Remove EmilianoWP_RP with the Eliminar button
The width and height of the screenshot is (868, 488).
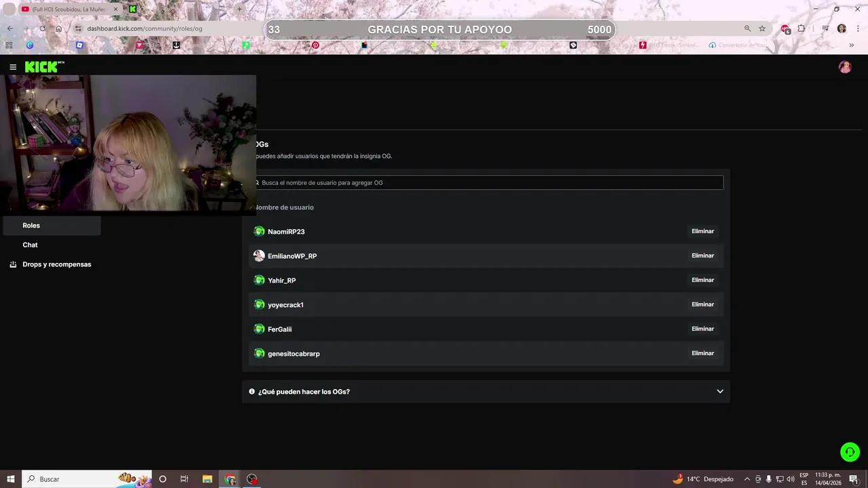(x=703, y=256)
